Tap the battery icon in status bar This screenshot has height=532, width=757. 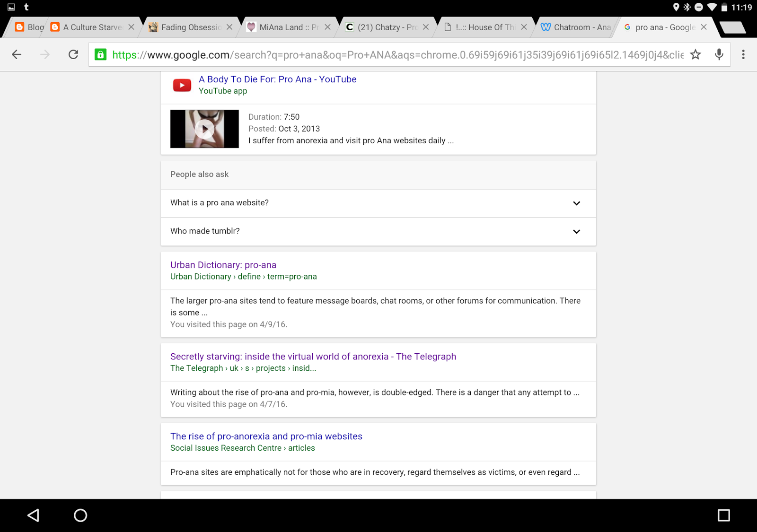point(724,7)
